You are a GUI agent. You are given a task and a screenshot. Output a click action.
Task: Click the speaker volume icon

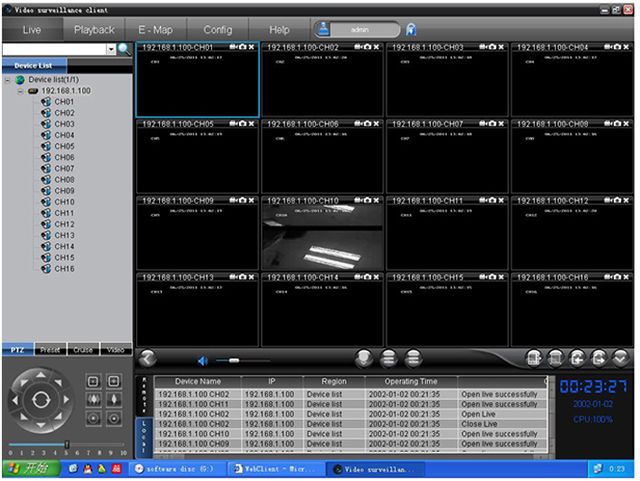(202, 360)
